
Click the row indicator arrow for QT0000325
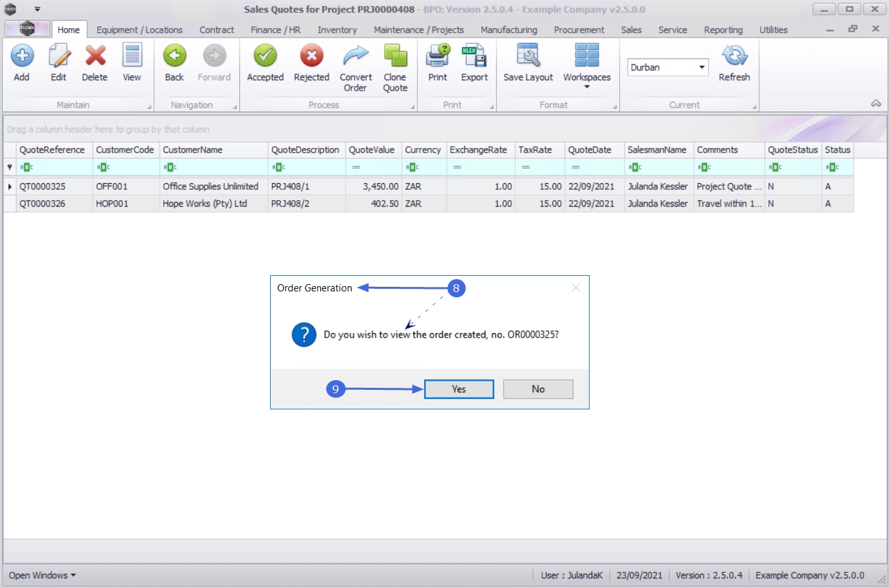pos(10,186)
